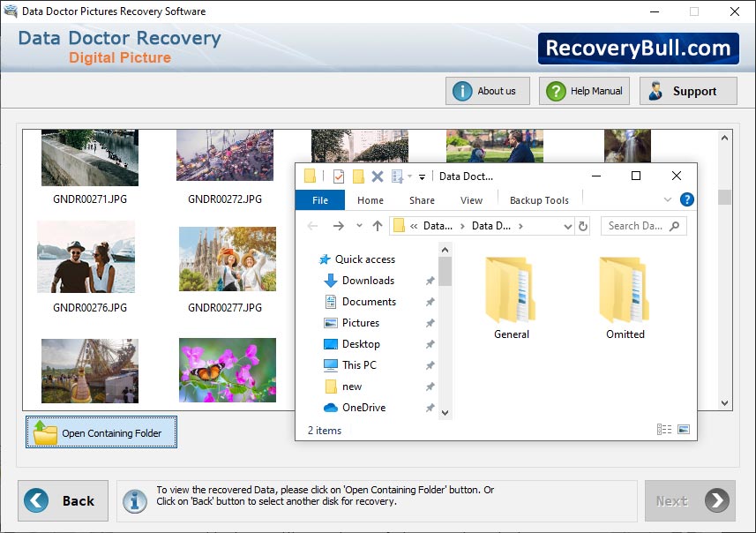Click navigation pane scroll up arrow

445,250
